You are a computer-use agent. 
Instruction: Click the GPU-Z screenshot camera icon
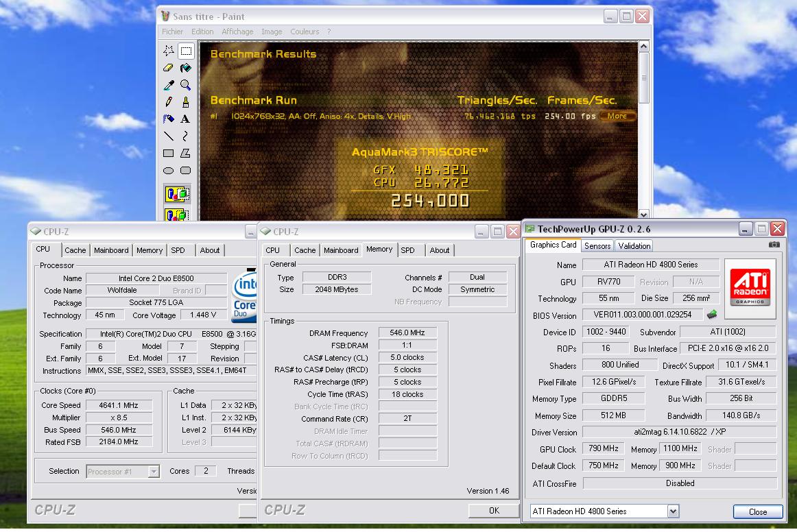(774, 245)
